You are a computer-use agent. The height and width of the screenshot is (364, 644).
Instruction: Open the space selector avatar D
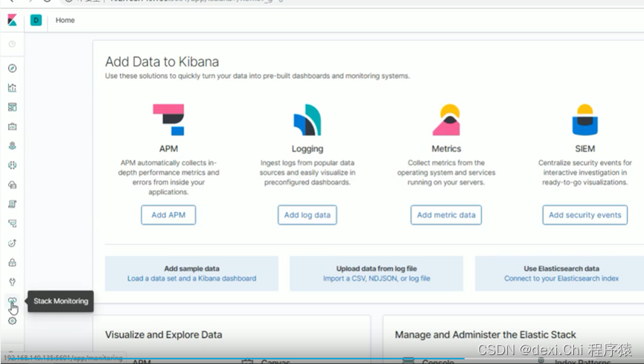36,19
